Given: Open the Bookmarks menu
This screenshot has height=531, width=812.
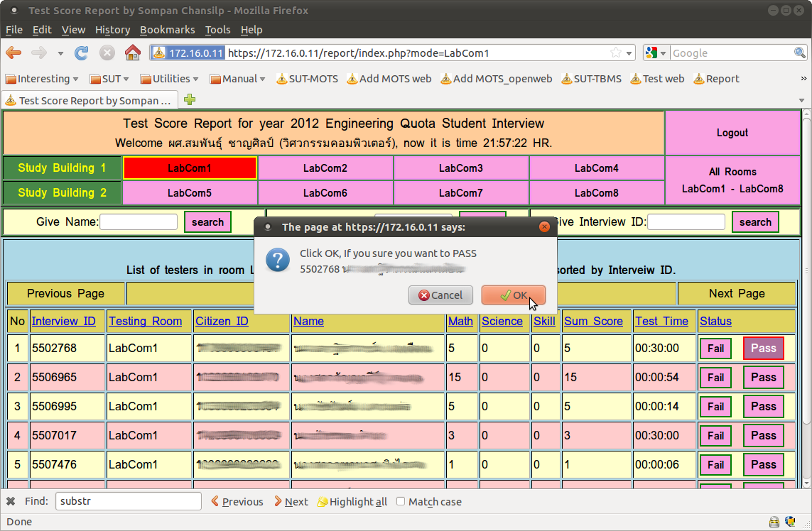Looking at the screenshot, I should tap(167, 30).
